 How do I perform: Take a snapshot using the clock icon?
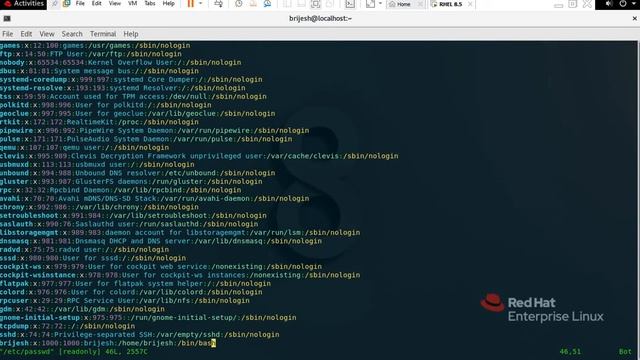click(239, 4)
